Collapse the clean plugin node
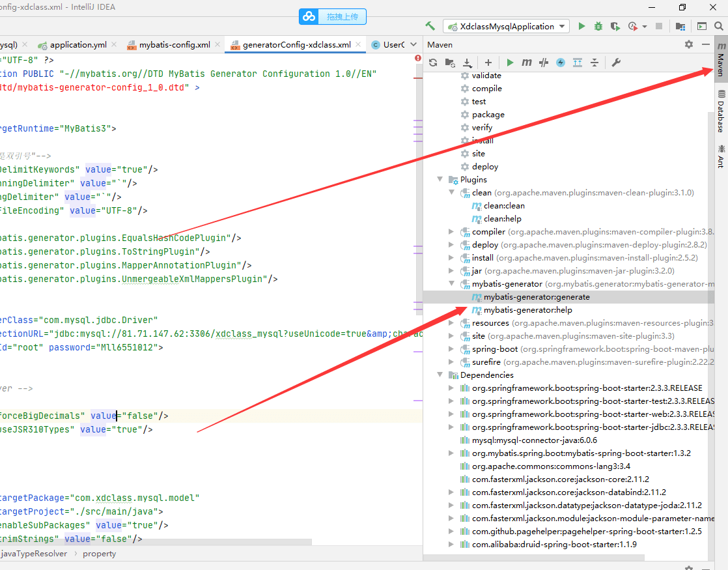Image resolution: width=728 pixels, height=570 pixels. [x=451, y=192]
